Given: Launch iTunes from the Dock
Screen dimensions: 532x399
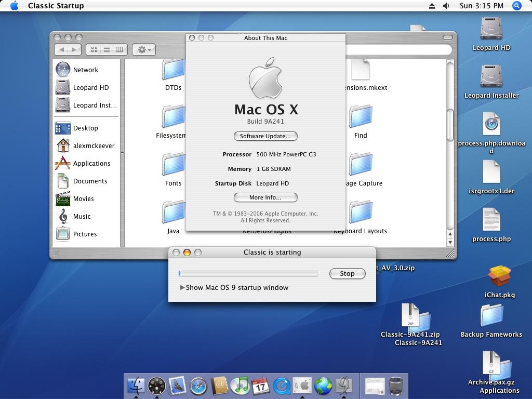Looking at the screenshot, I should pyautogui.click(x=240, y=385).
